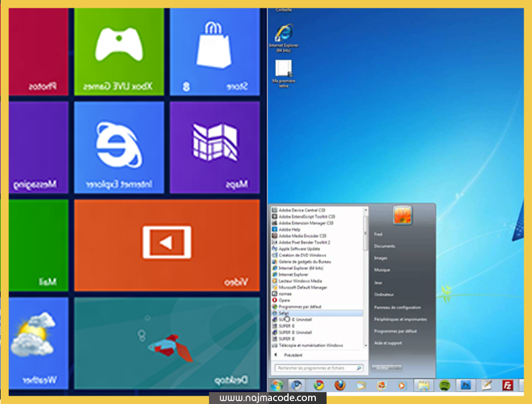Image resolution: width=532 pixels, height=404 pixels.
Task: Click the user account picture in Start menu
Action: 403,215
